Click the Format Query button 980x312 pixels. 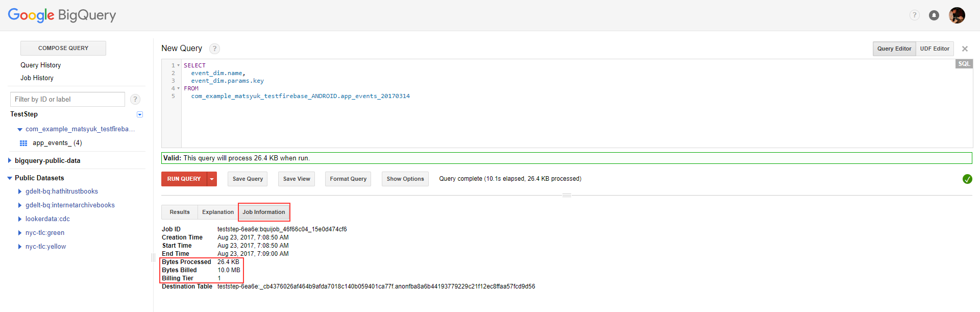[x=348, y=179]
